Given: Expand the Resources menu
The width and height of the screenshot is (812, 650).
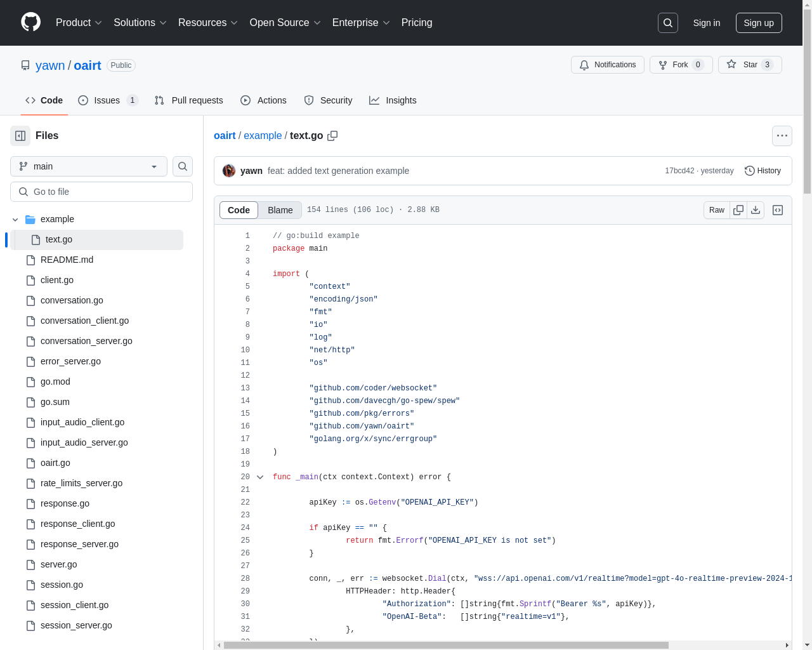Looking at the screenshot, I should pyautogui.click(x=208, y=23).
